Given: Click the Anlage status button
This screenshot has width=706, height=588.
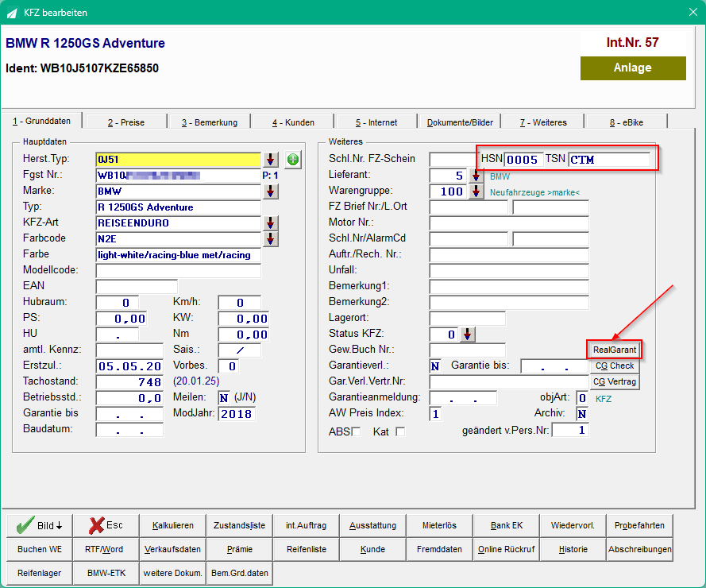Looking at the screenshot, I should click(633, 68).
